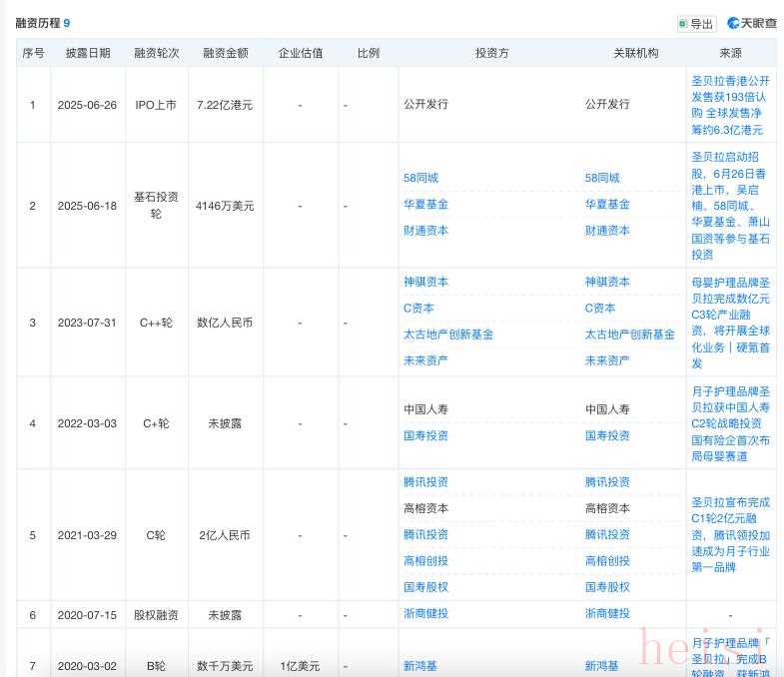784x677 pixels.
Task: Select 中国人寿 in 投资方 column
Action: point(426,410)
